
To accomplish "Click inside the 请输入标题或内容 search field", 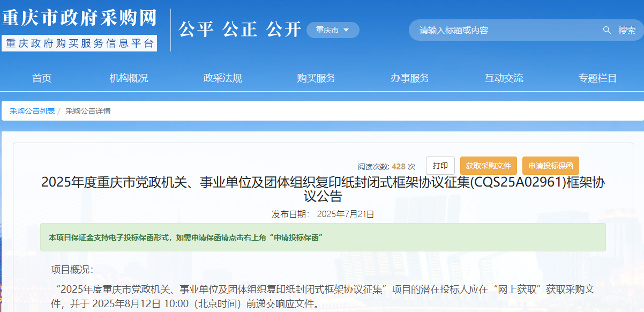I will pos(482,31).
